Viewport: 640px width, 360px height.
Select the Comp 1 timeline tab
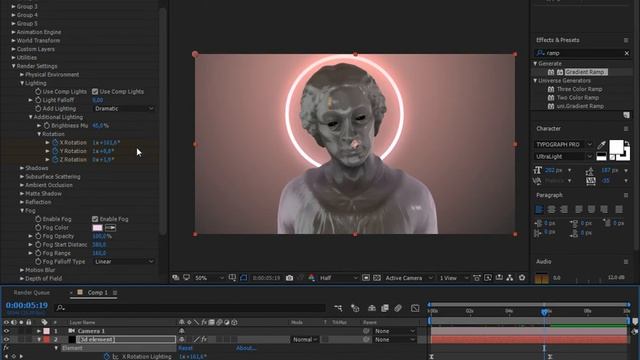coord(97,293)
